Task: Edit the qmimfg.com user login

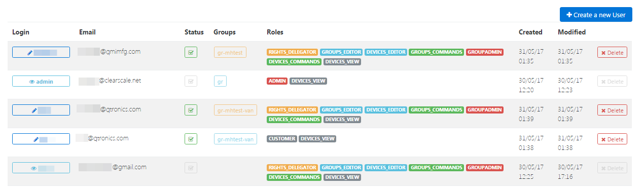Action: [41, 52]
